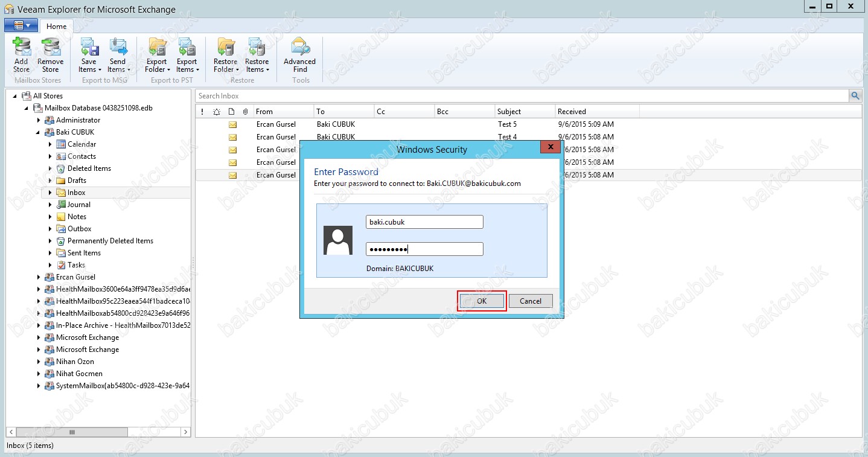Collapse the All Stores node
The image size is (868, 457).
coord(14,96)
